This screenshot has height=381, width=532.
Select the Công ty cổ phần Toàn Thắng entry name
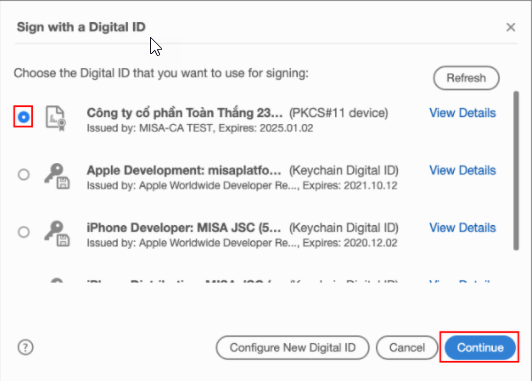tap(185, 113)
